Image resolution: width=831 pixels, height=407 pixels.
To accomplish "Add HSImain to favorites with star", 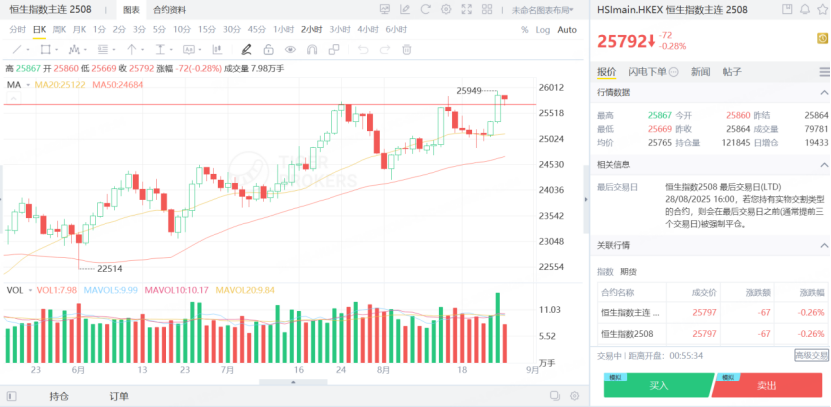I will (823, 9).
